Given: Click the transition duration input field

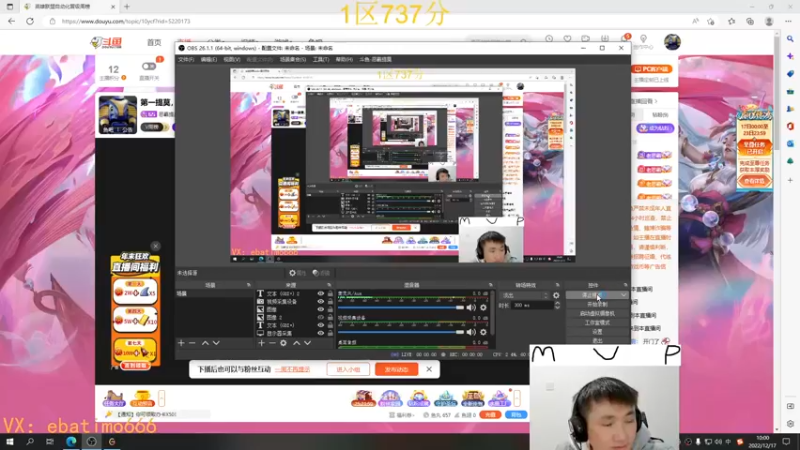Looking at the screenshot, I should [x=532, y=305].
